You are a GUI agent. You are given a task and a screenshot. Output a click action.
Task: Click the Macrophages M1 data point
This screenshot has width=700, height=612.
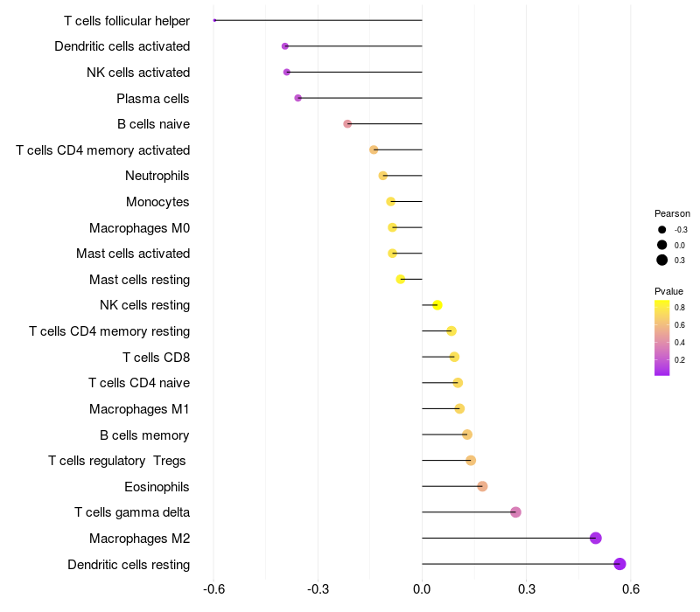tap(459, 408)
